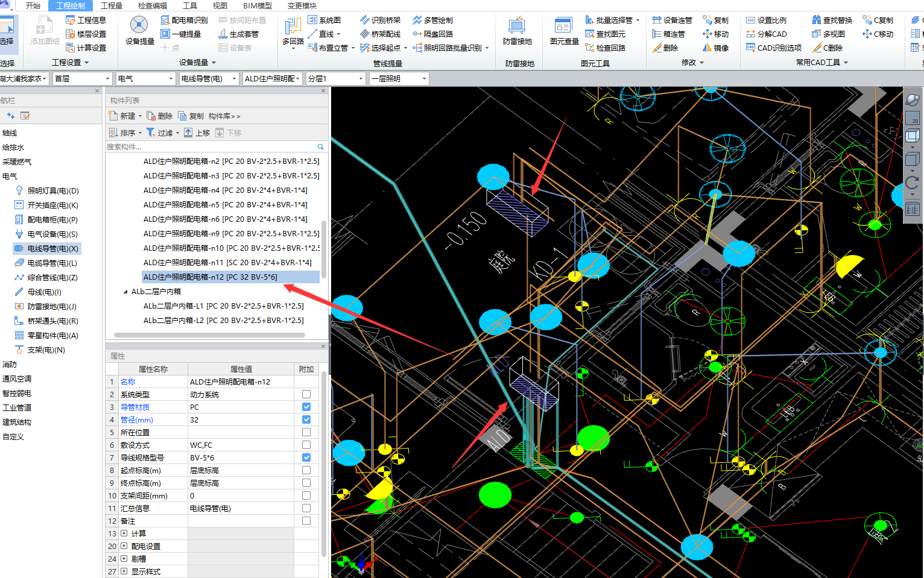The width and height of the screenshot is (924, 578).
Task: Open the 首层 floor dropdown
Action: [x=82, y=78]
